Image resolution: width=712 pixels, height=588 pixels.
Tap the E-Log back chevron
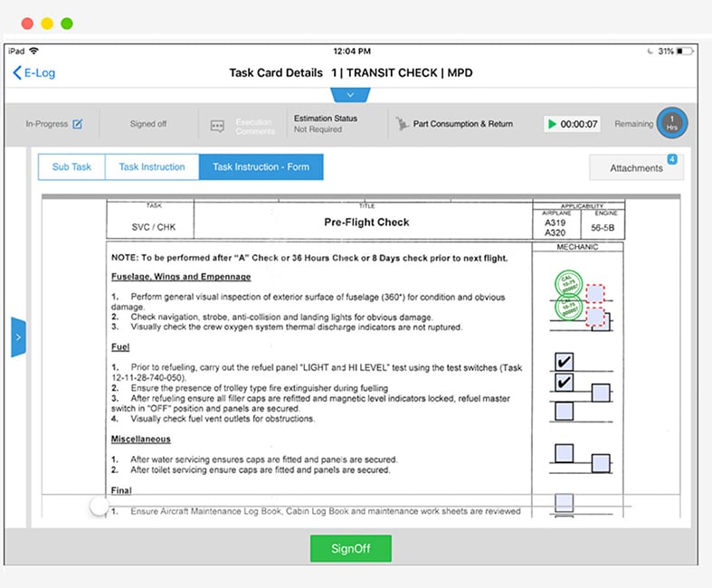[17, 73]
